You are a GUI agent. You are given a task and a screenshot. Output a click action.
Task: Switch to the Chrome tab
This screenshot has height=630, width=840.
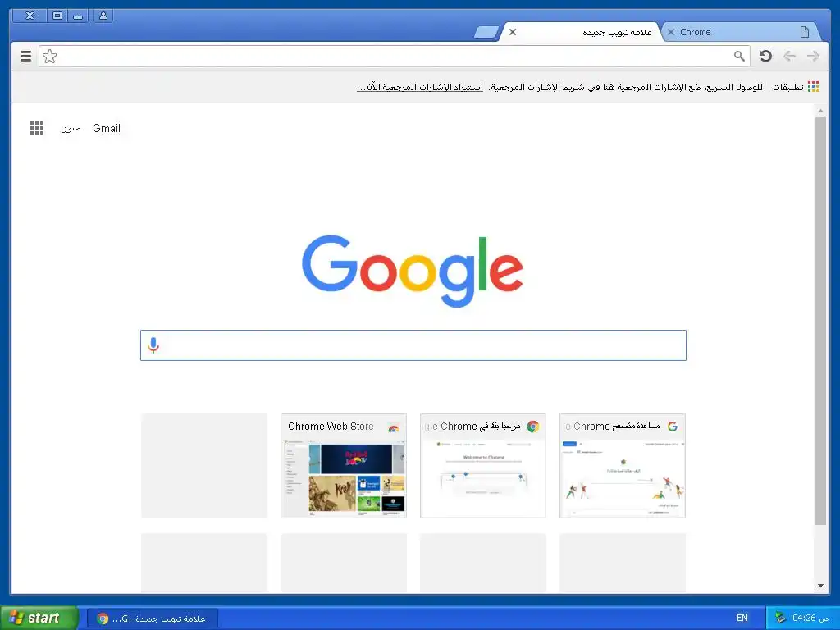coord(742,32)
